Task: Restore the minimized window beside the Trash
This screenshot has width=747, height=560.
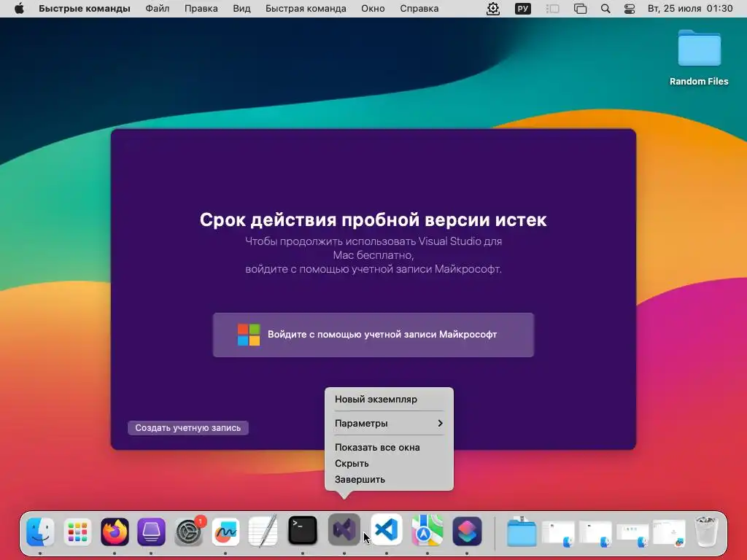Action: click(670, 533)
